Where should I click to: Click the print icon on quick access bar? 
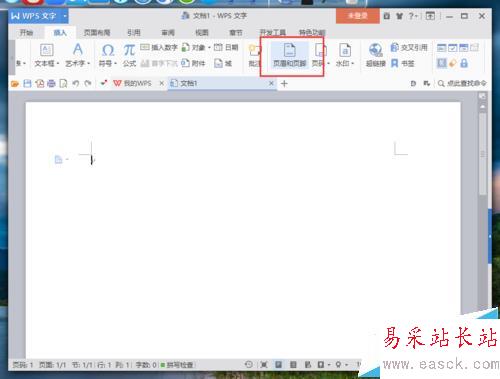click(51, 83)
